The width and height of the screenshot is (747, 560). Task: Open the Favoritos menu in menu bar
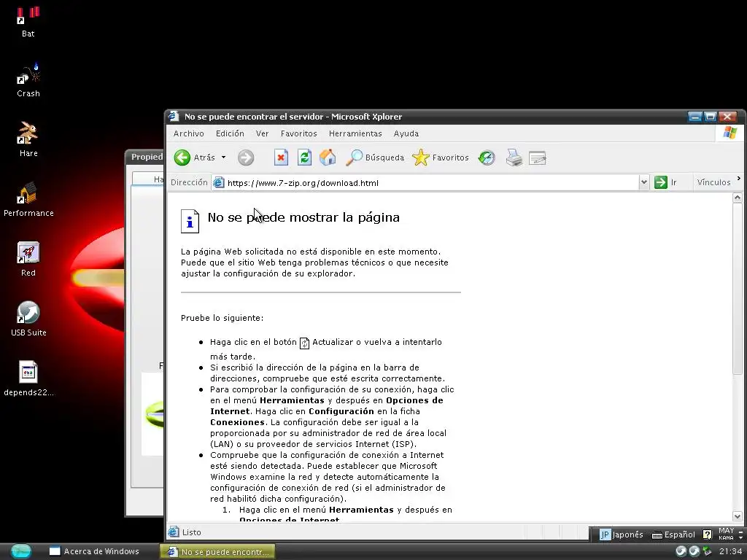click(x=298, y=134)
